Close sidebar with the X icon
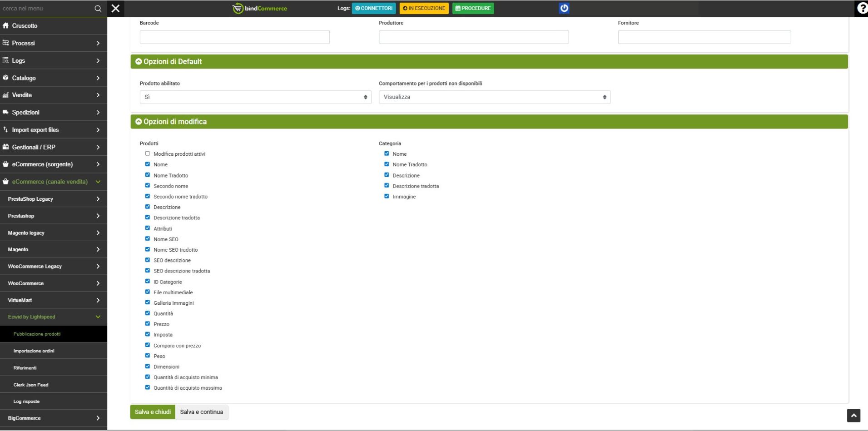 (x=116, y=9)
